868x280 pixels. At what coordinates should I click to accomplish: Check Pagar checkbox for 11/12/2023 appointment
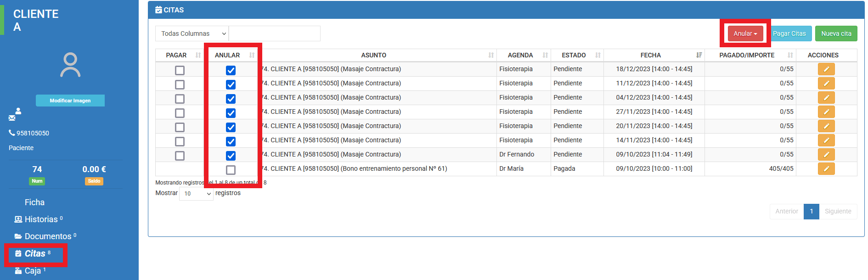click(180, 84)
